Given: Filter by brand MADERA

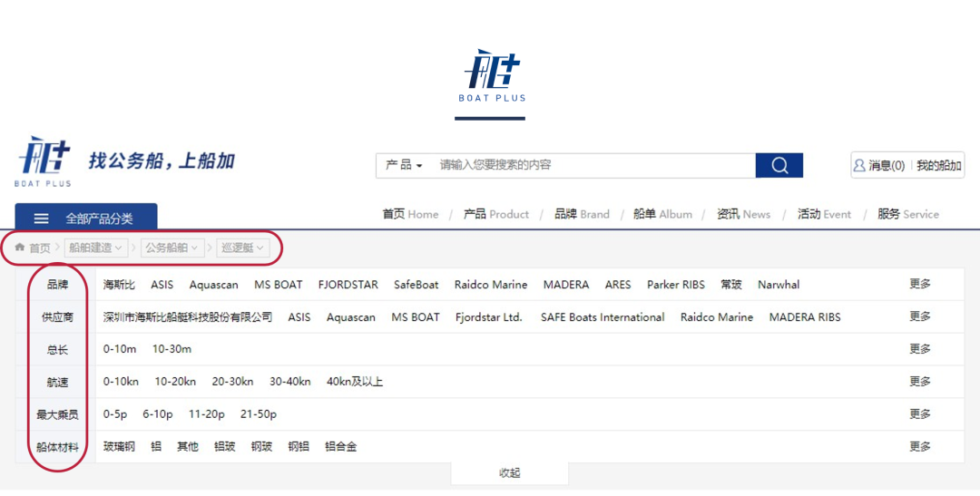Looking at the screenshot, I should pyautogui.click(x=566, y=284).
